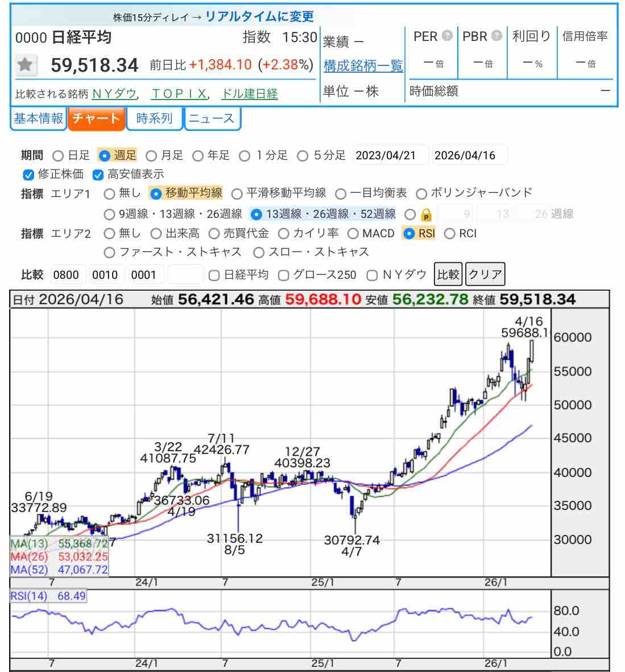
Task: Switch to the 基本情報 tab
Action: point(38,118)
